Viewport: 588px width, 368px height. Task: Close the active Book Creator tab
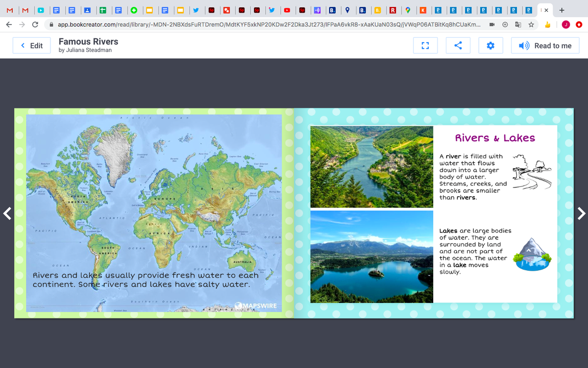pyautogui.click(x=546, y=10)
